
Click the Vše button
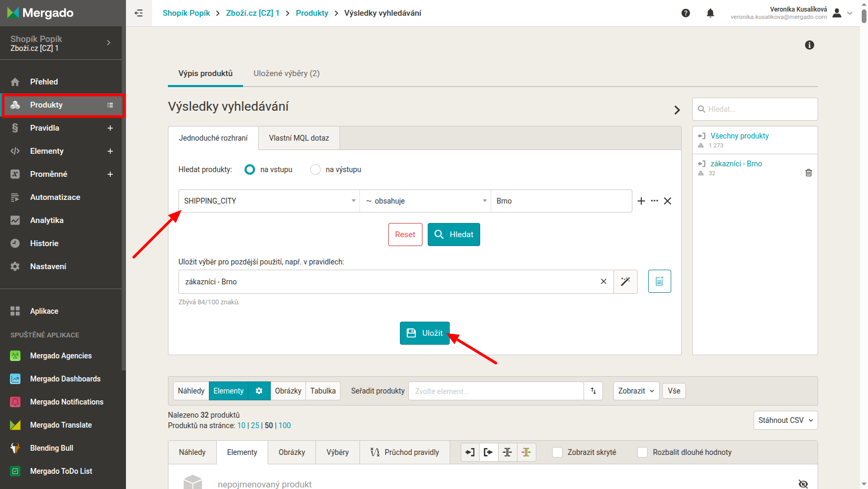(x=674, y=391)
